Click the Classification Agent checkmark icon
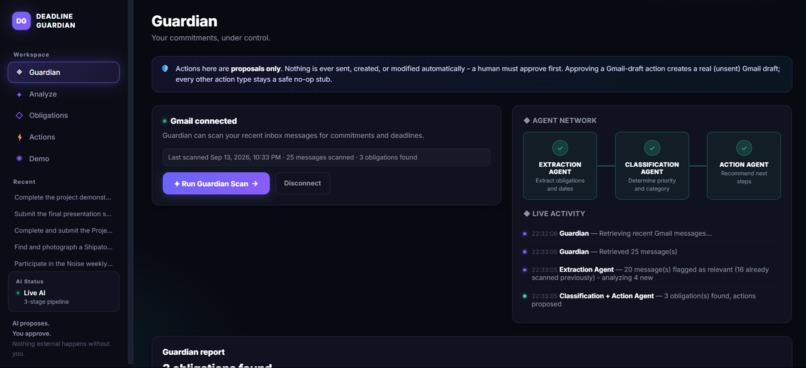The height and width of the screenshot is (368, 806). click(652, 148)
